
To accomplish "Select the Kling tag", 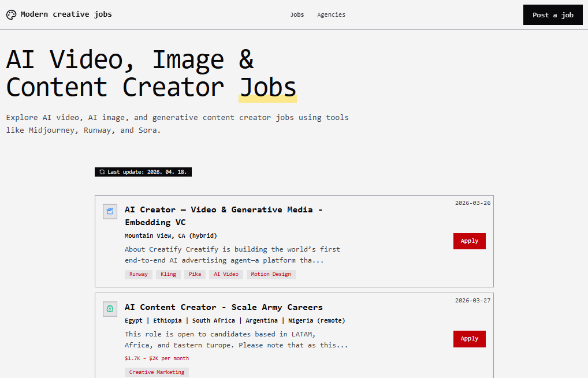I will 169,274.
